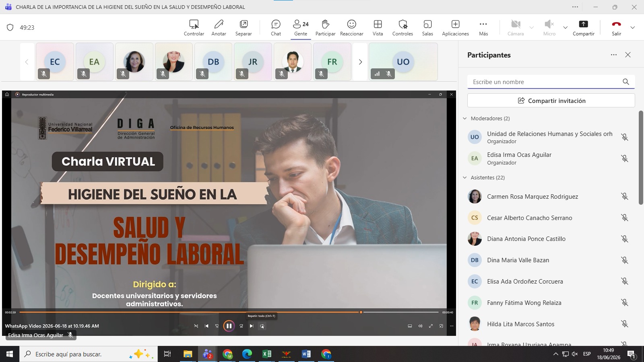Screen dimensions: 644x362
Task: Open Salas breakout rooms
Action: click(x=427, y=28)
